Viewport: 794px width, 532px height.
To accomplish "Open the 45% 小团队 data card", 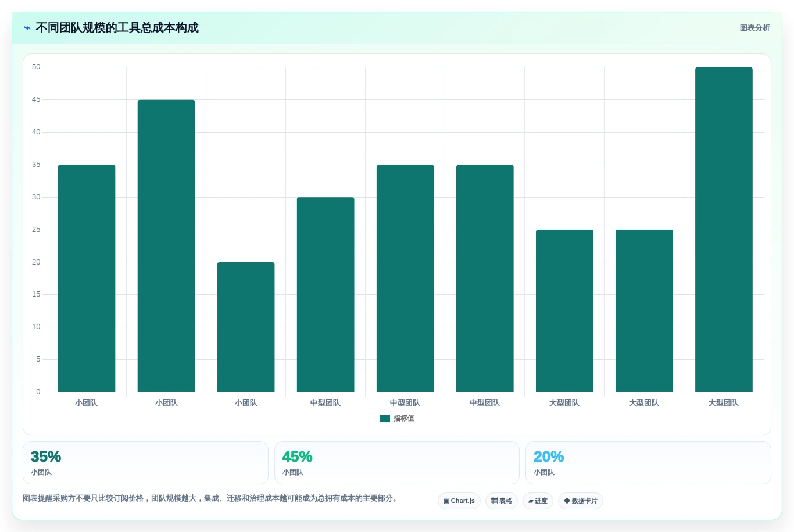I will click(x=396, y=463).
